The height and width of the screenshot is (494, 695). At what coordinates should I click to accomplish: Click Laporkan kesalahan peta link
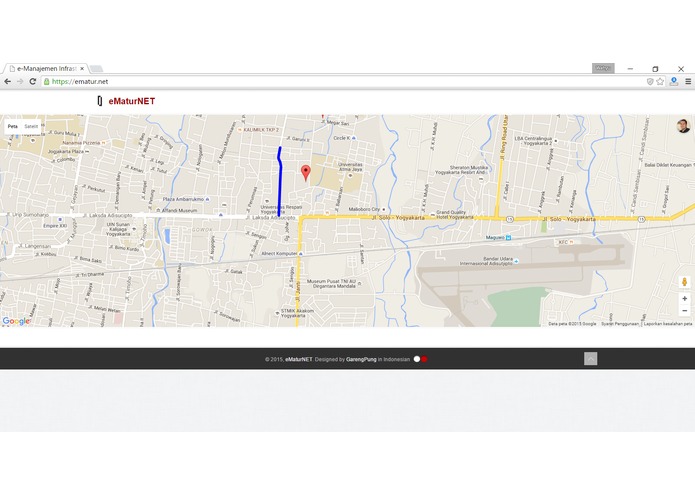[x=668, y=324]
